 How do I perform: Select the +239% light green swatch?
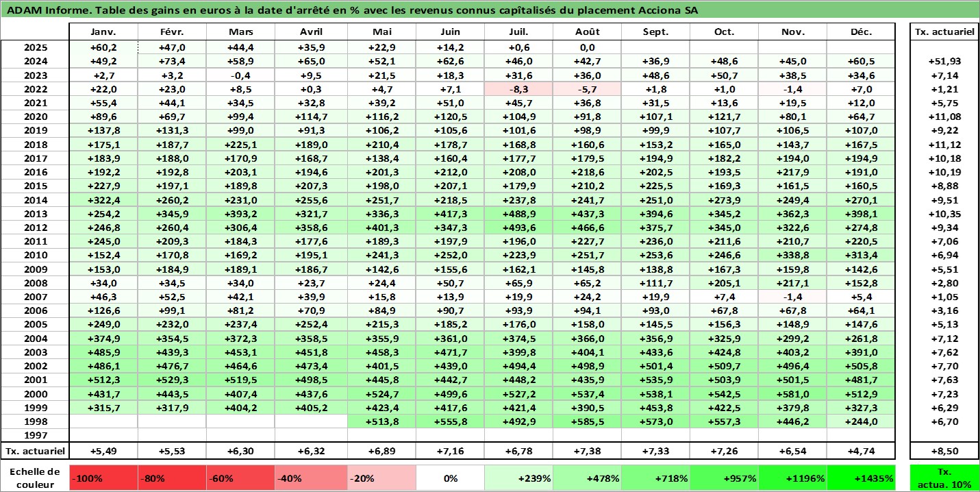(518, 478)
